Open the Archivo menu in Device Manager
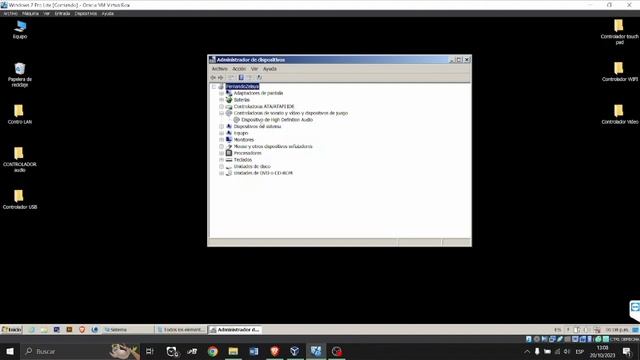This screenshot has width=640, height=360. (220, 69)
